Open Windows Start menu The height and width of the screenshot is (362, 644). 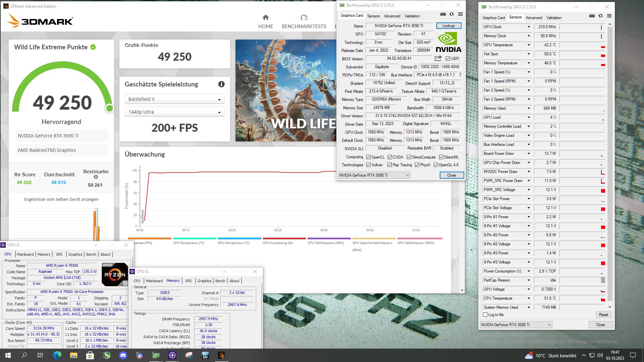(8, 355)
